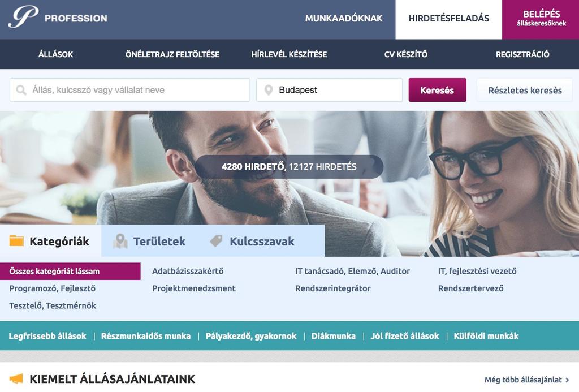
Task: Click the job keyword or company input field
Action: pos(130,90)
